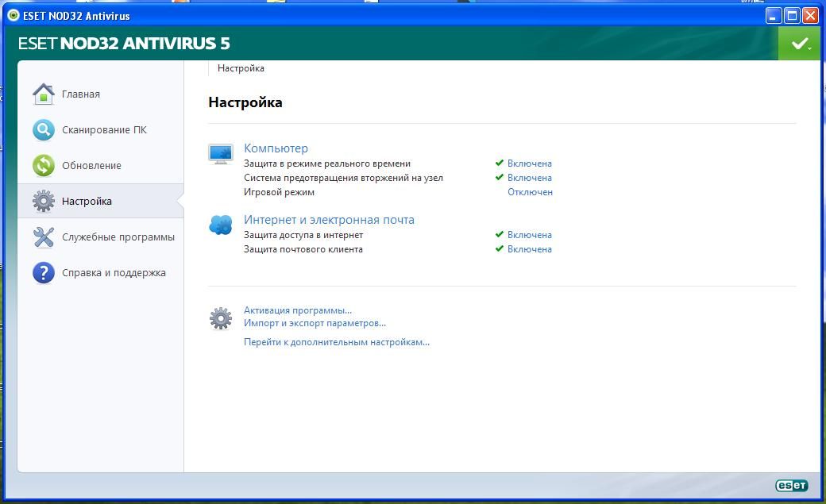Click the PC scan magnifier icon
This screenshot has width=826, height=504.
coord(43,129)
